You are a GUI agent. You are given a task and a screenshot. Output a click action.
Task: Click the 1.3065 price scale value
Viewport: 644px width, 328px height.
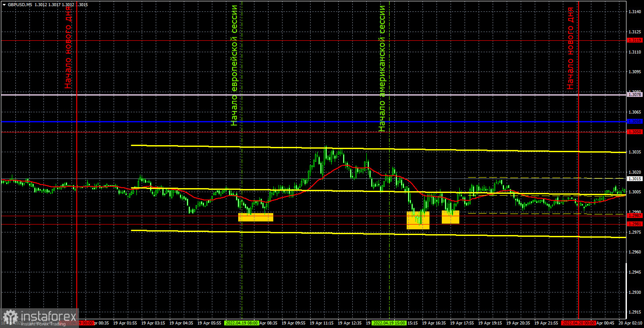coord(634,112)
